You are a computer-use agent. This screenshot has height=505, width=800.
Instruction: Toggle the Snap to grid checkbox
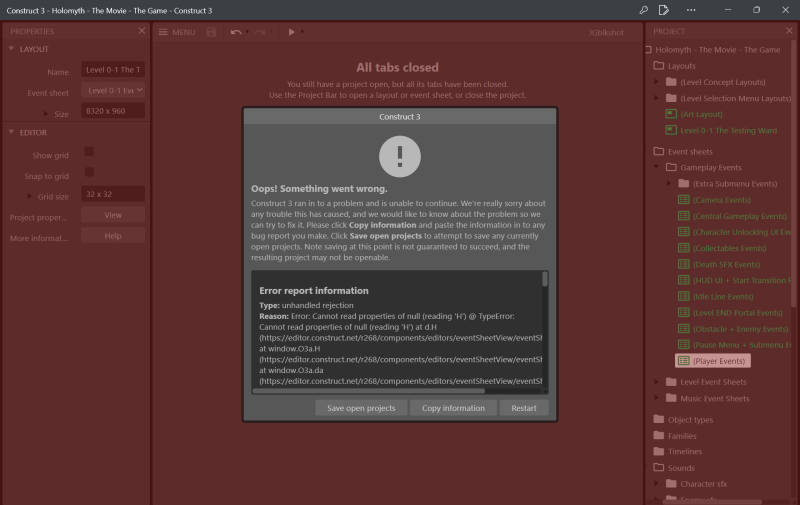point(89,172)
